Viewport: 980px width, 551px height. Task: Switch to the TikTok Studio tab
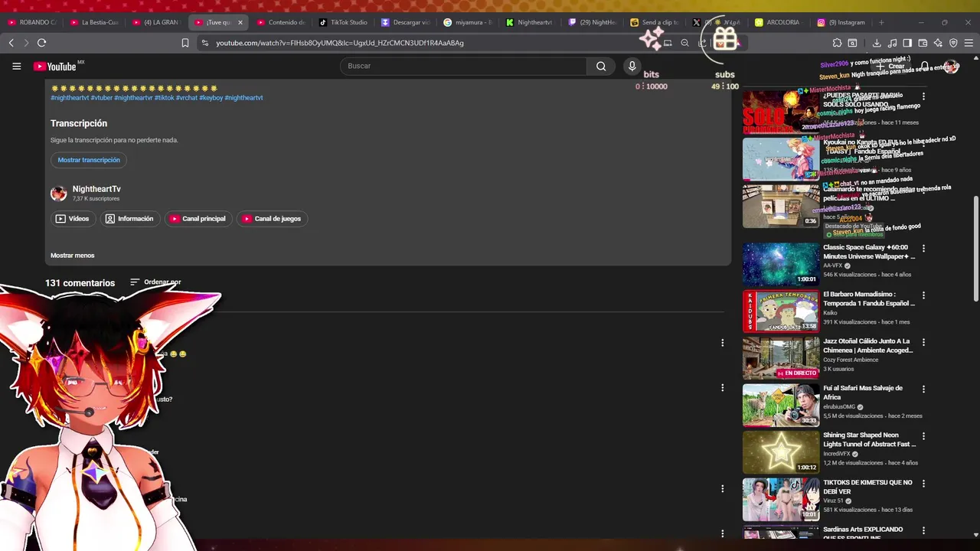tap(342, 22)
